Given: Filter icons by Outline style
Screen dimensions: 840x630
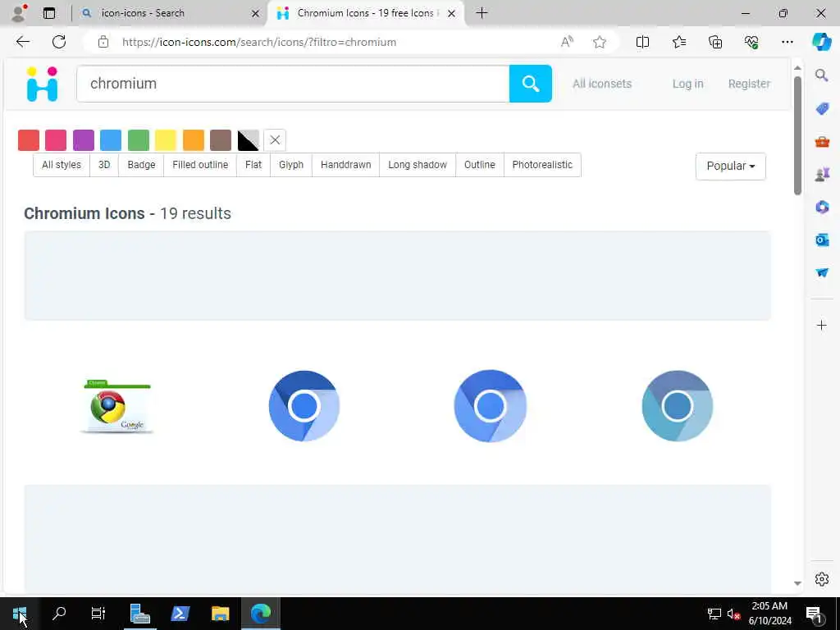Looking at the screenshot, I should [479, 164].
